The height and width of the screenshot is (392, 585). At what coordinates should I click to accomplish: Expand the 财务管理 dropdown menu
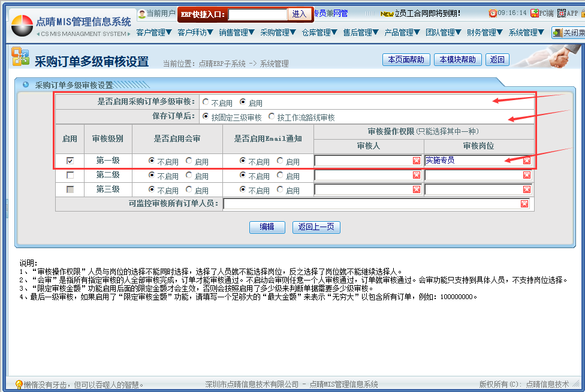pos(484,32)
